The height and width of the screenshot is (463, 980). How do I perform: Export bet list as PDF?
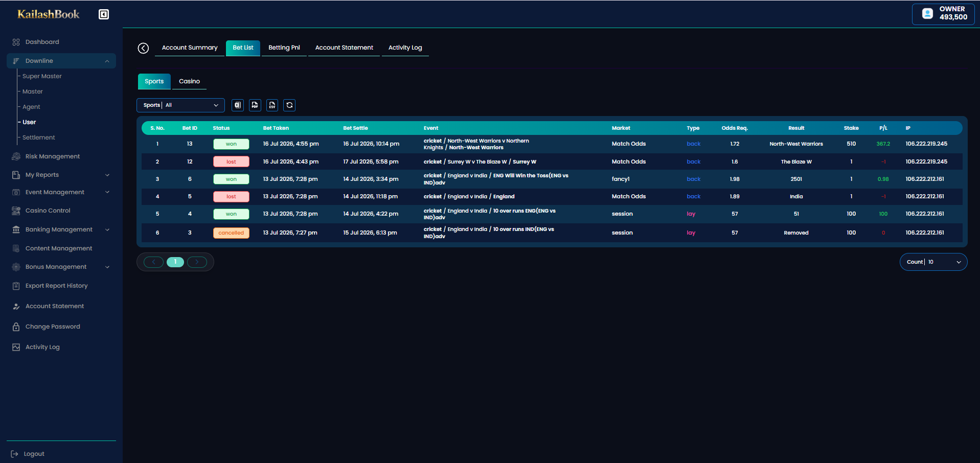[255, 105]
